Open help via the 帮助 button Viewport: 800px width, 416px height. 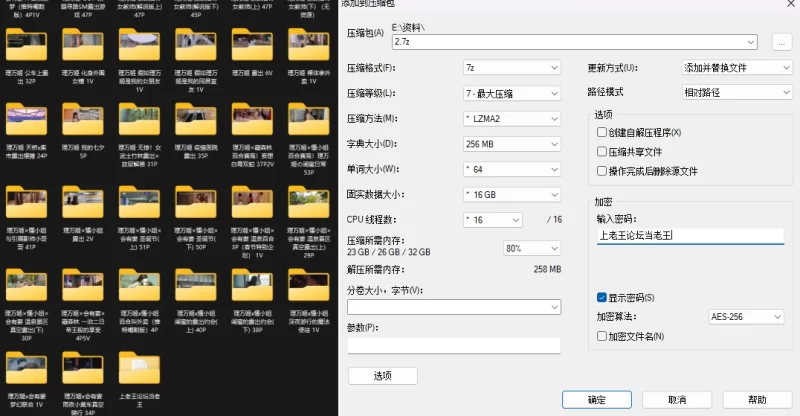pos(757,400)
